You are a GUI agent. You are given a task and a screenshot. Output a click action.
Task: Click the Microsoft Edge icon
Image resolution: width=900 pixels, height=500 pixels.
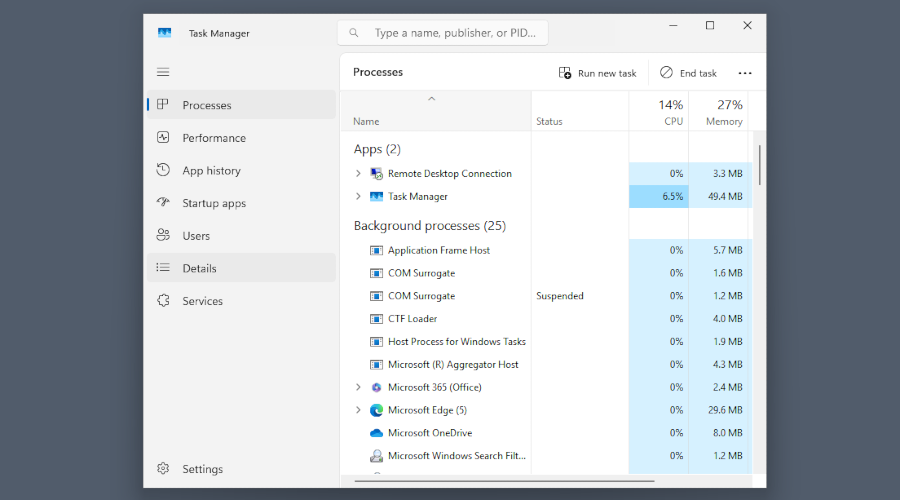[x=377, y=410]
